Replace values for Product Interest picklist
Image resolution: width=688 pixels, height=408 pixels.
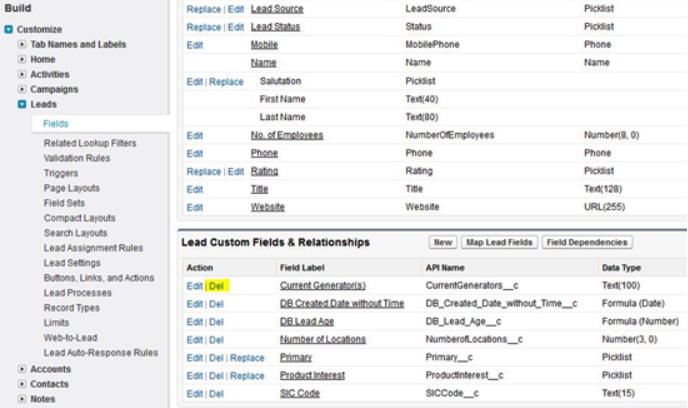[247, 376]
